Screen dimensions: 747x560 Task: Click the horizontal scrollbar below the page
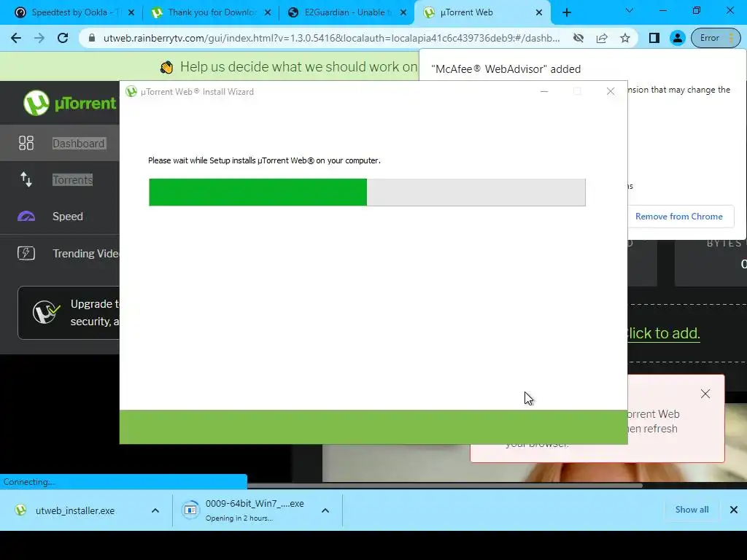tap(444, 486)
